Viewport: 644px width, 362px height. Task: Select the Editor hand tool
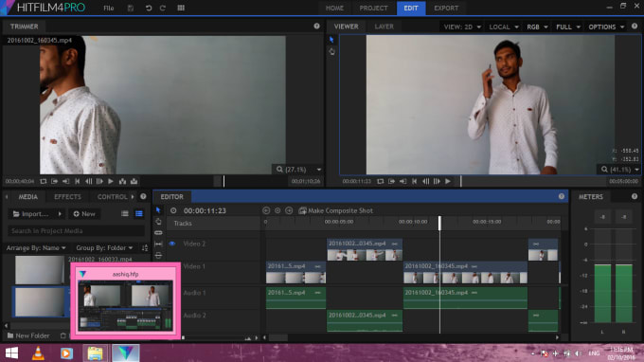coord(158,222)
